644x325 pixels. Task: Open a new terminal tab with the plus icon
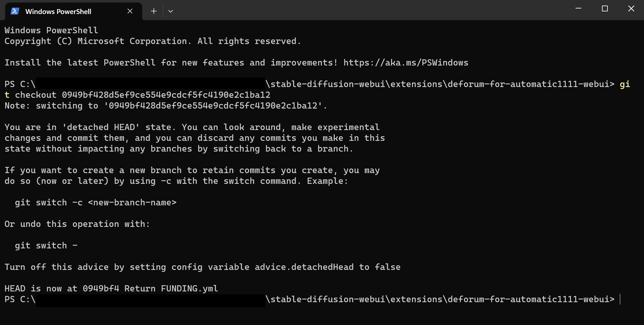pyautogui.click(x=153, y=11)
